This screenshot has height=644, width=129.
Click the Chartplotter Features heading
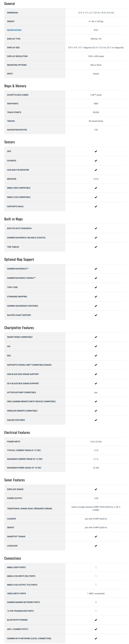(x=19, y=328)
